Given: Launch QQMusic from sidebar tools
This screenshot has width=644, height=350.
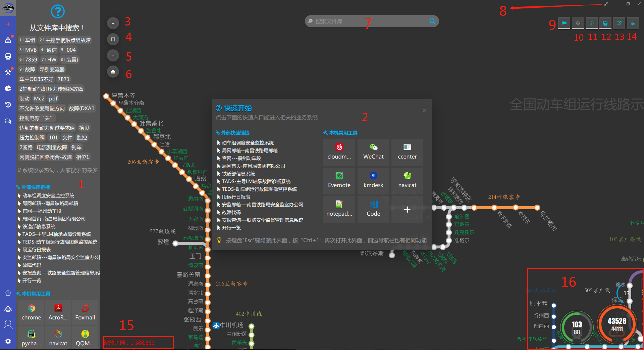Looking at the screenshot, I should click(85, 338).
